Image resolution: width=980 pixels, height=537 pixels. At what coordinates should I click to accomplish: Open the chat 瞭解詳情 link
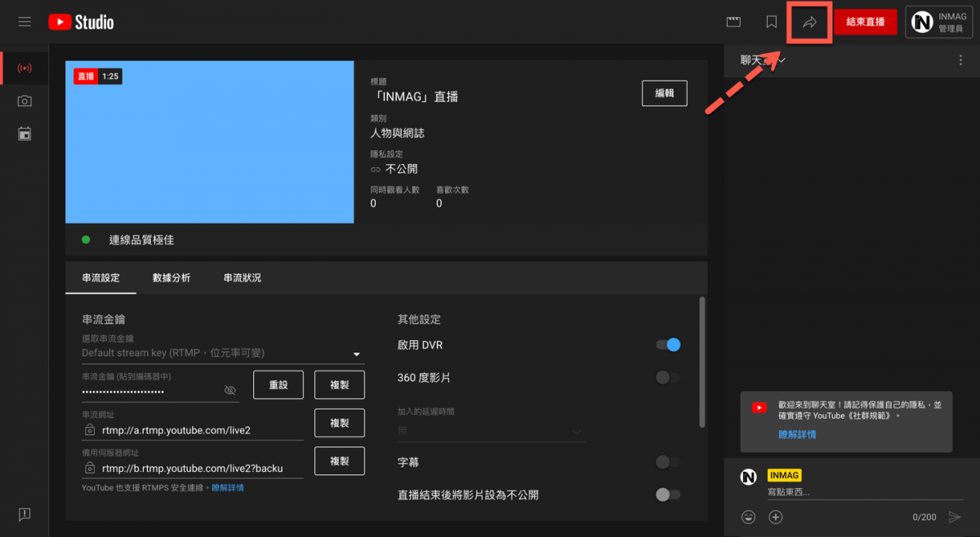click(797, 434)
